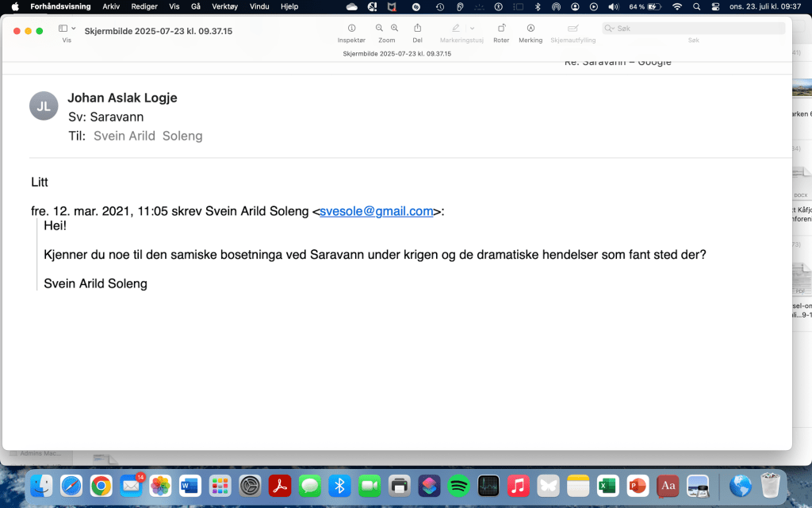This screenshot has height=508, width=812.
Task: Open the Arkiv menu
Action: 111,6
